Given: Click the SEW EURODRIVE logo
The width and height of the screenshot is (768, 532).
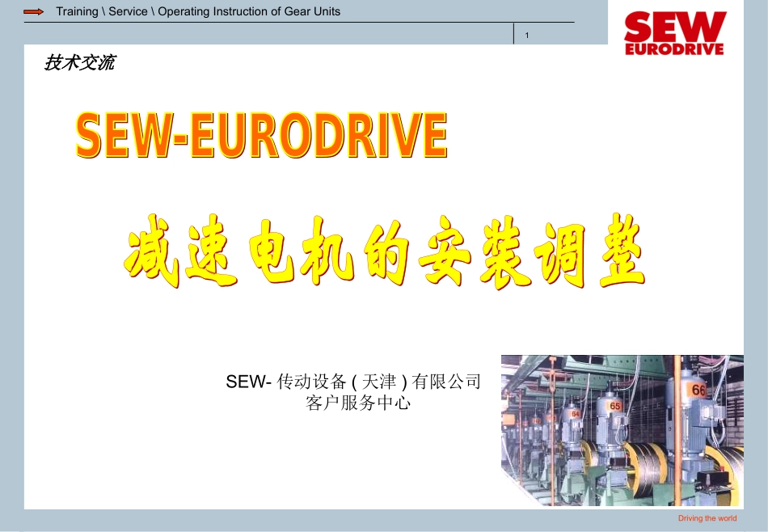Looking at the screenshot, I should click(x=674, y=33).
